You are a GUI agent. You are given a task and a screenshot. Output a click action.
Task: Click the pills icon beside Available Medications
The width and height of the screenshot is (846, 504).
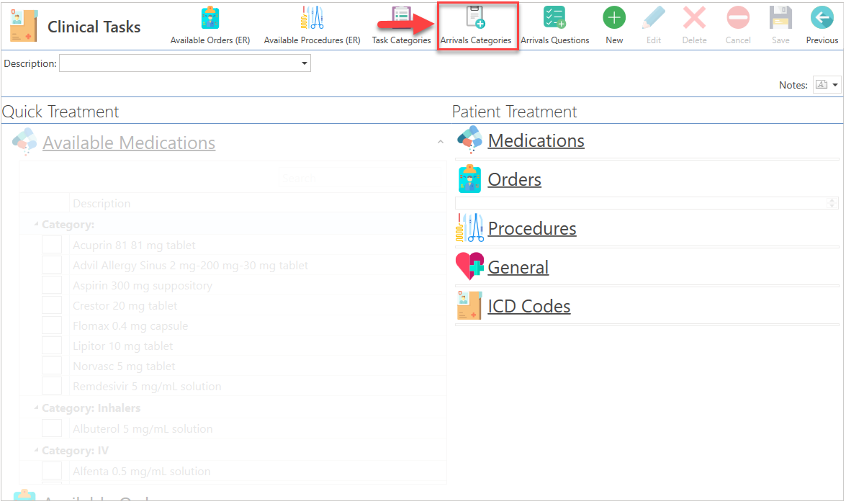(24, 141)
